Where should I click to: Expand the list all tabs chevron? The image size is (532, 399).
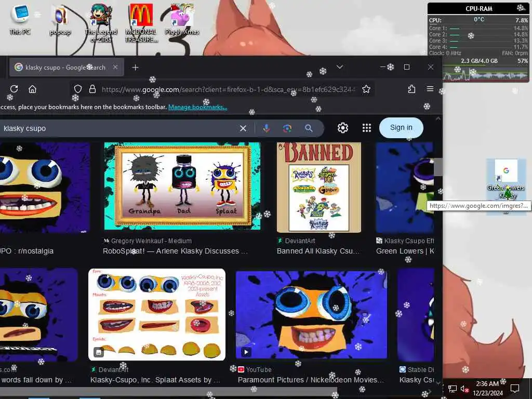(x=340, y=67)
